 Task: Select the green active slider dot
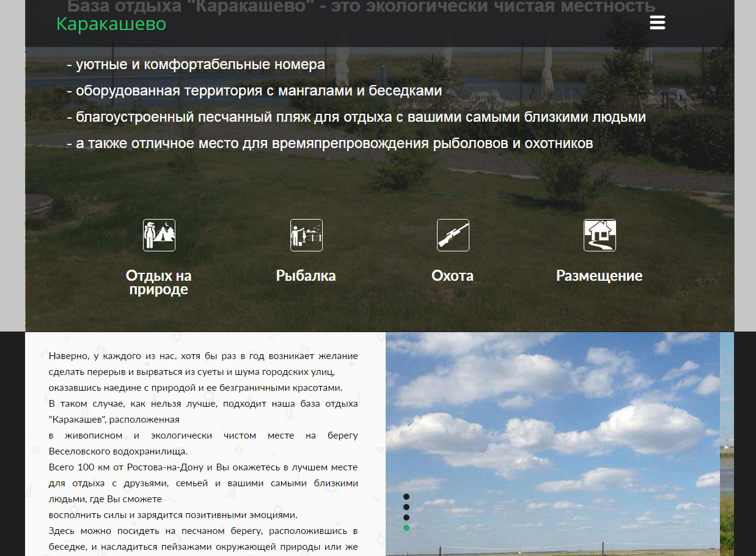[x=406, y=528]
